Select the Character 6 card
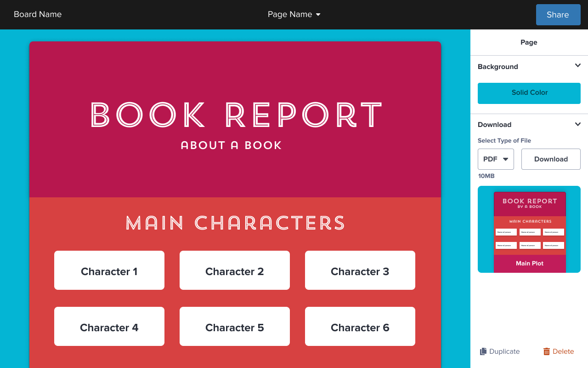Screen dimensions: 588x368 click(360, 327)
